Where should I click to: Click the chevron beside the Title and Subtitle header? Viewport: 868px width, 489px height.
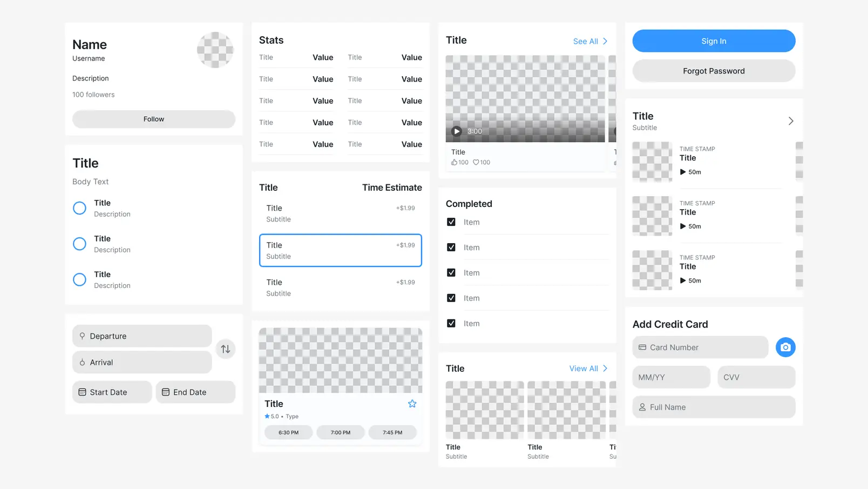[x=790, y=120]
